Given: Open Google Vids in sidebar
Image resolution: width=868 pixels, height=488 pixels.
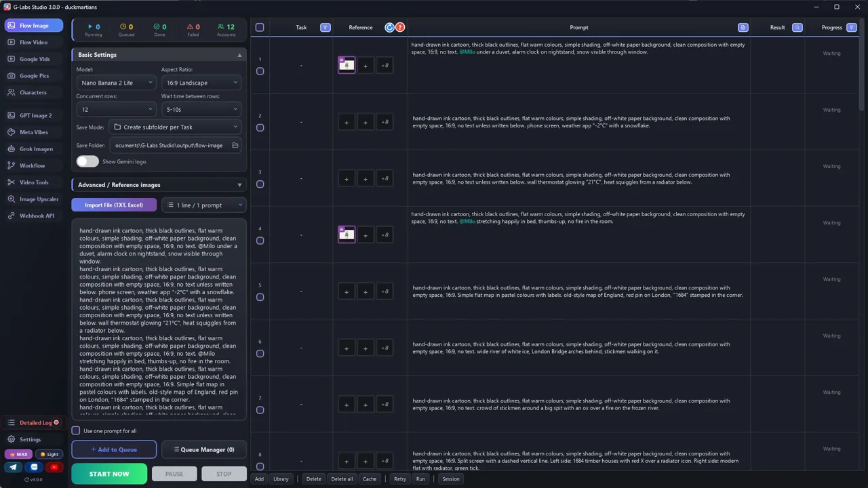Looking at the screenshot, I should [34, 60].
